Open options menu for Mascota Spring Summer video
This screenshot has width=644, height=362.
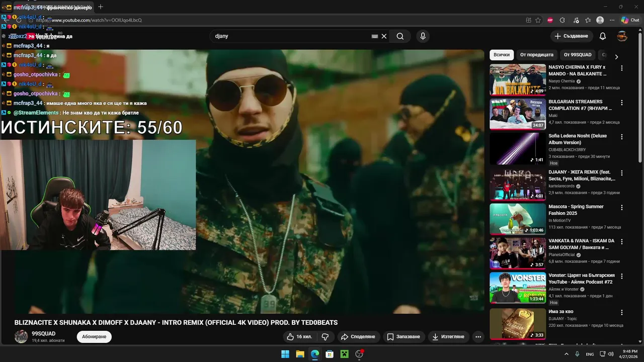pyautogui.click(x=622, y=207)
